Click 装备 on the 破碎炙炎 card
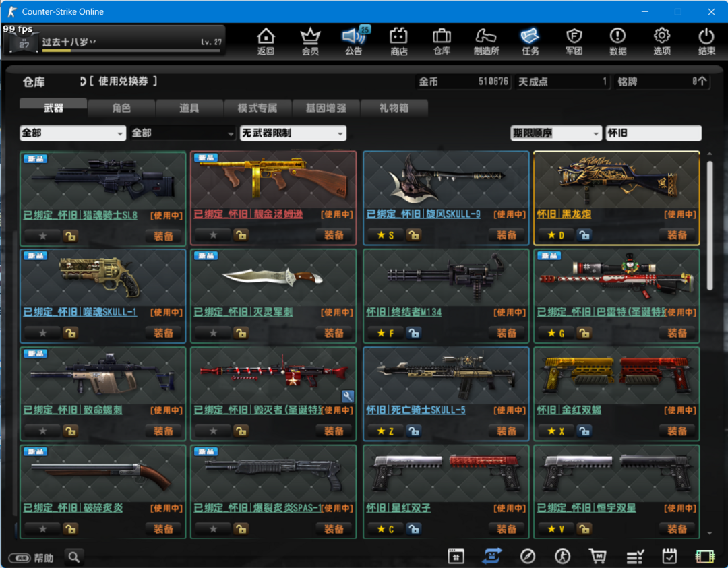Screen dimensions: 728x568 (x=163, y=529)
